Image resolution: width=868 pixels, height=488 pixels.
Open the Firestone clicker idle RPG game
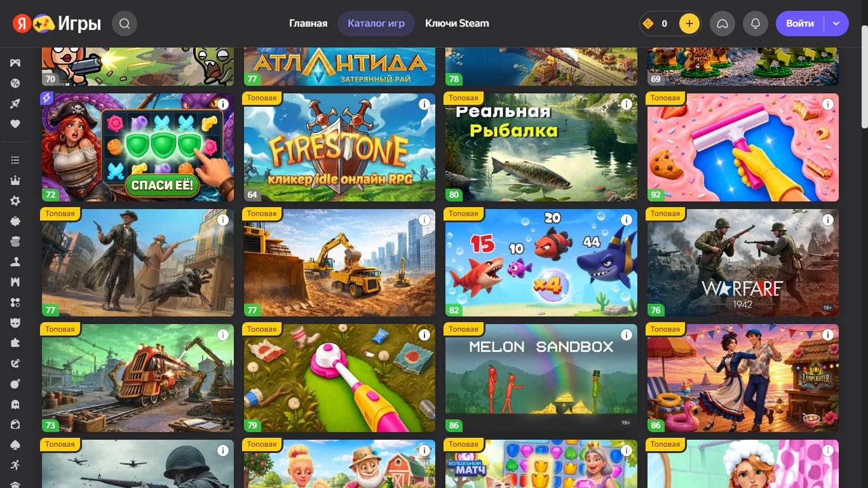[340, 147]
